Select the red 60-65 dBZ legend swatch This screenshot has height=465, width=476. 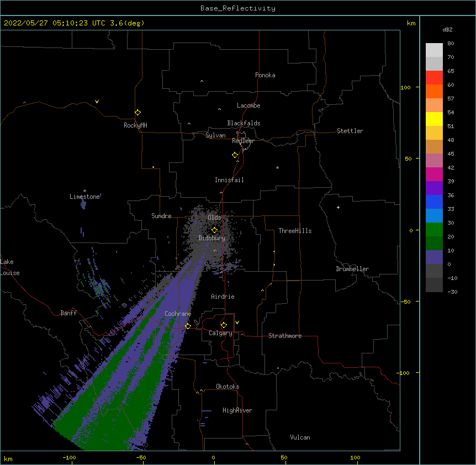coord(434,78)
